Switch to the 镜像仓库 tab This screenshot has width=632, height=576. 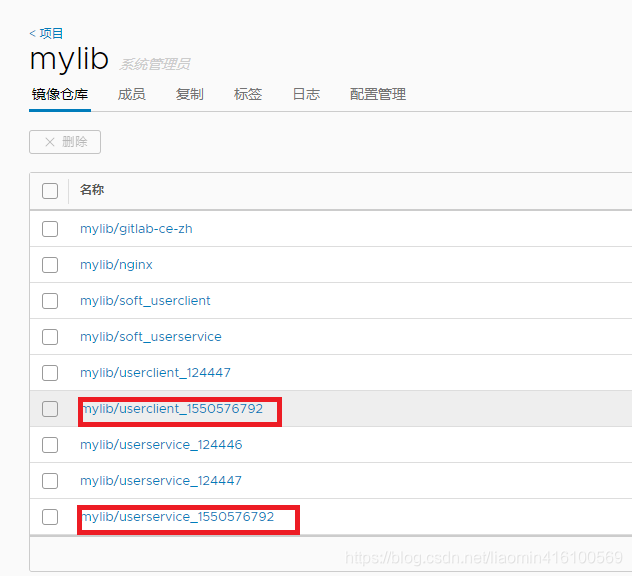click(60, 94)
